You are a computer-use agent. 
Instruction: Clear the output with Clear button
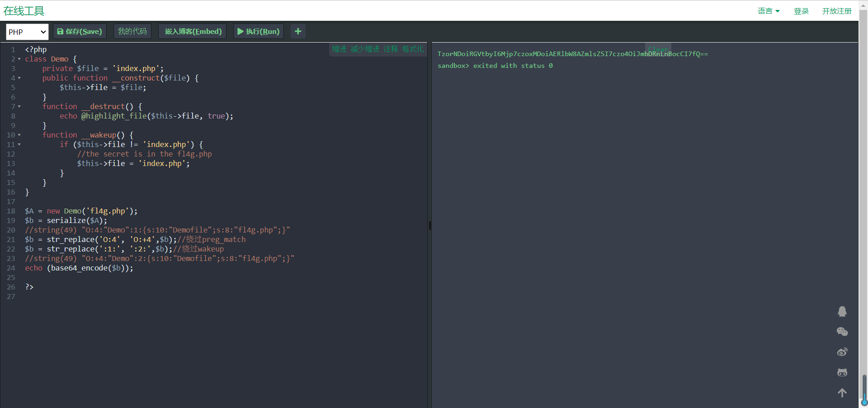[x=658, y=49]
